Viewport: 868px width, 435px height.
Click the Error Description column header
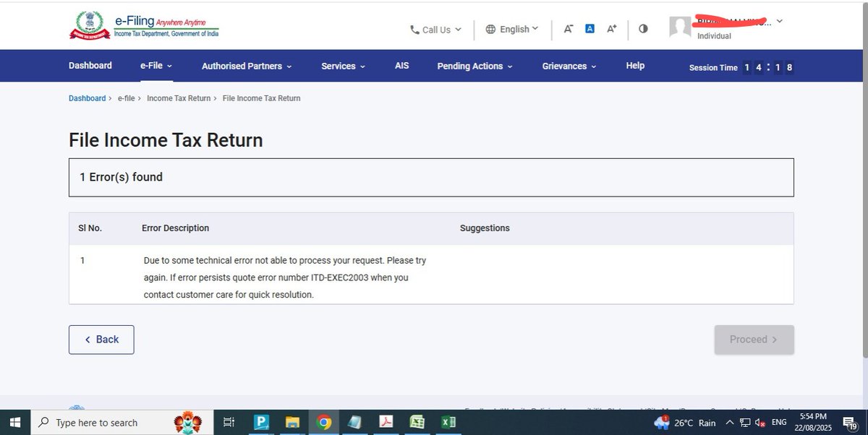175,228
